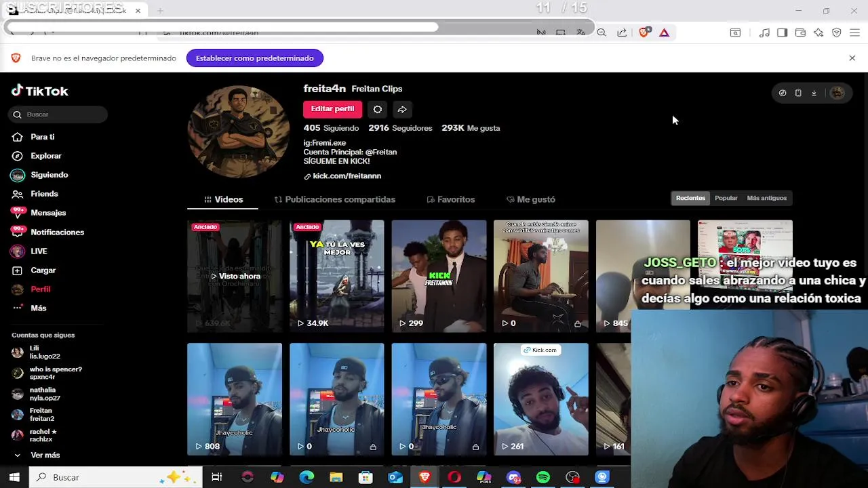Open Kick.com video with 261 views
The width and height of the screenshot is (868, 488).
pyautogui.click(x=541, y=399)
